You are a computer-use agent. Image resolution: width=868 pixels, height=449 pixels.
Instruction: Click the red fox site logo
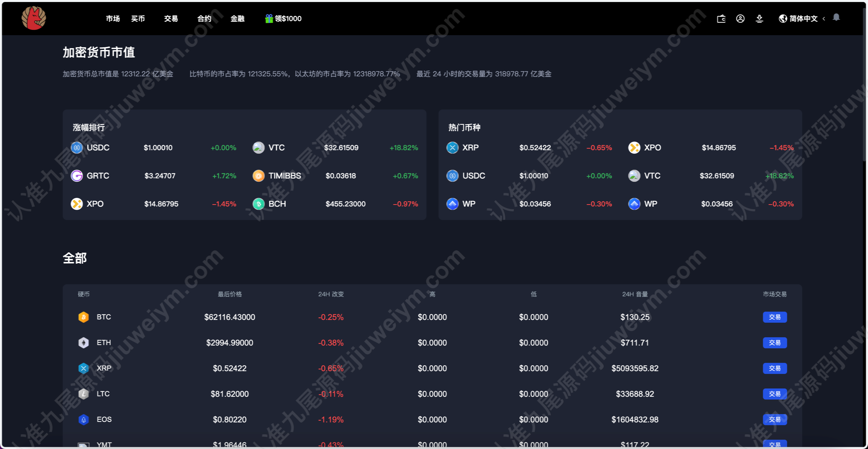tap(34, 18)
